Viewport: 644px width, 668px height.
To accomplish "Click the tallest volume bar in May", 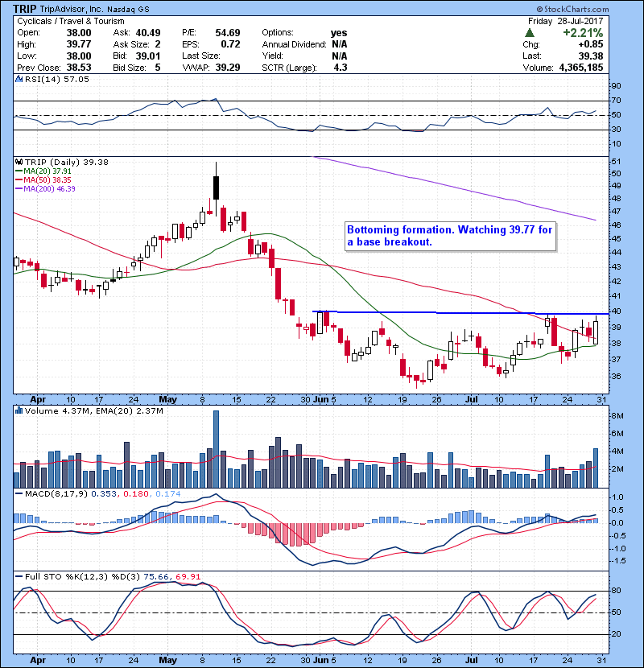I will pyautogui.click(x=216, y=449).
